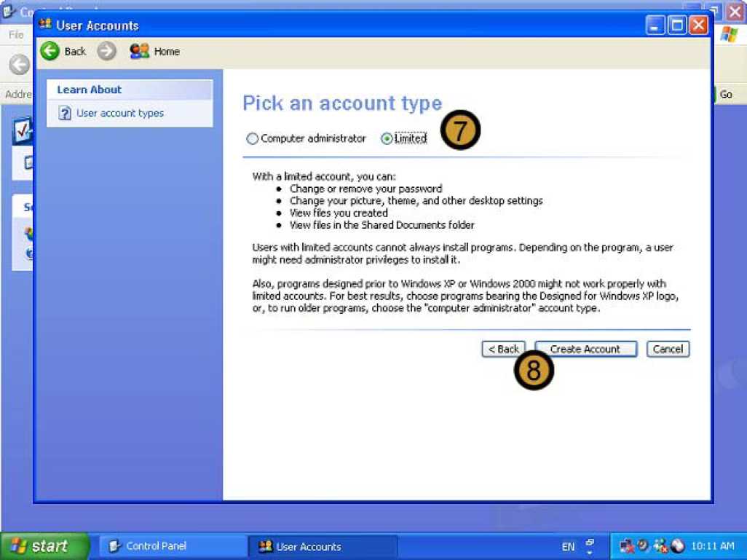The width and height of the screenshot is (747, 560).
Task: Click gray Back arrow in Control Panel window
Action: point(20,64)
